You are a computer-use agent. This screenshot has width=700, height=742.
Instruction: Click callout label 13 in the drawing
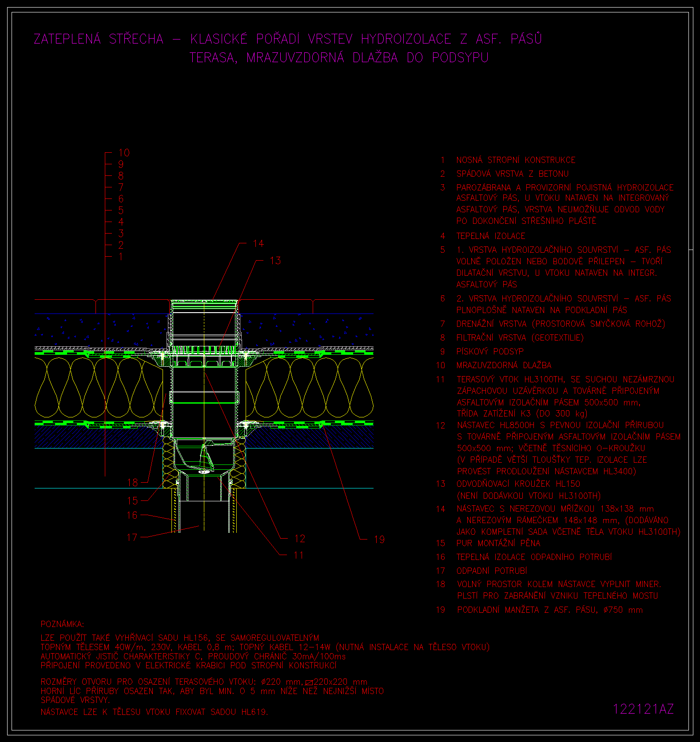point(275,261)
